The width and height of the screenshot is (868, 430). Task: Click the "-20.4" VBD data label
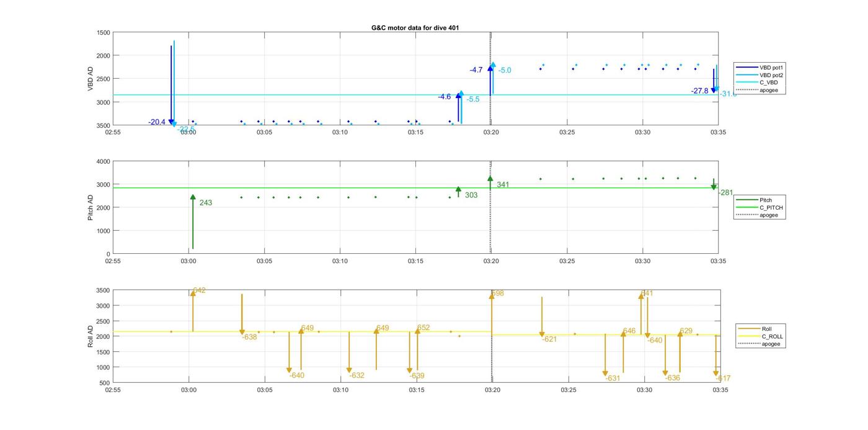[157, 122]
